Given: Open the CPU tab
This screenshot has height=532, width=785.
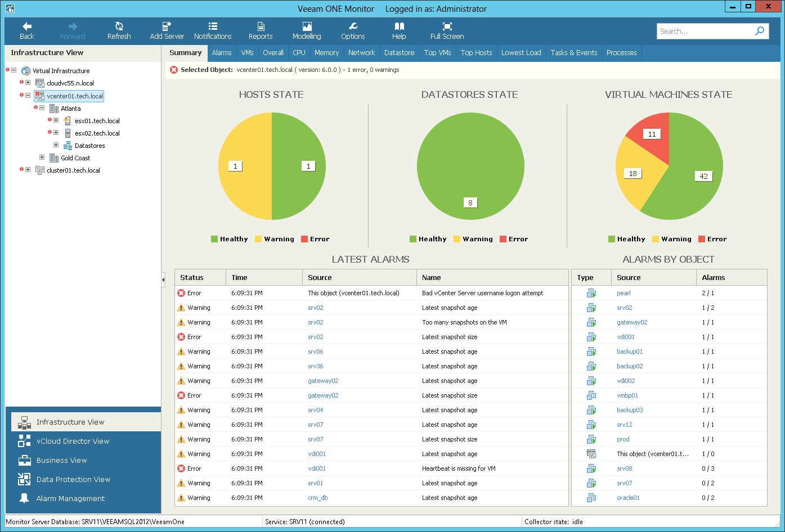Looking at the screenshot, I should [299, 53].
